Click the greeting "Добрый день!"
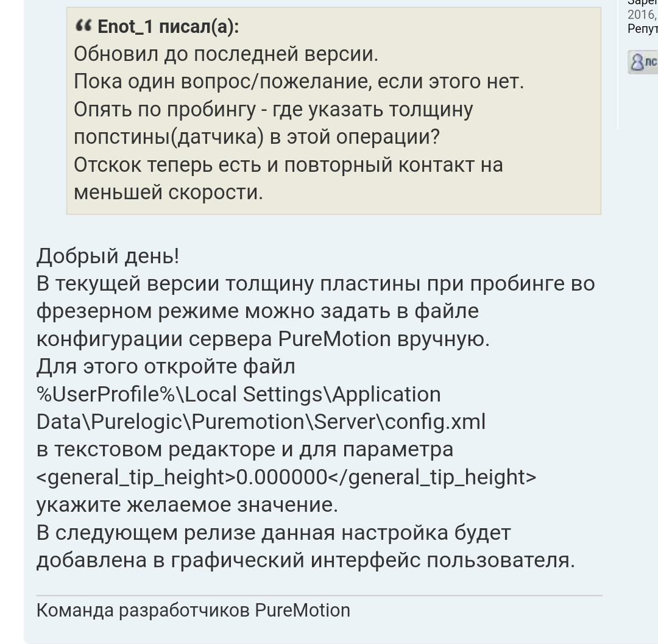 108,256
